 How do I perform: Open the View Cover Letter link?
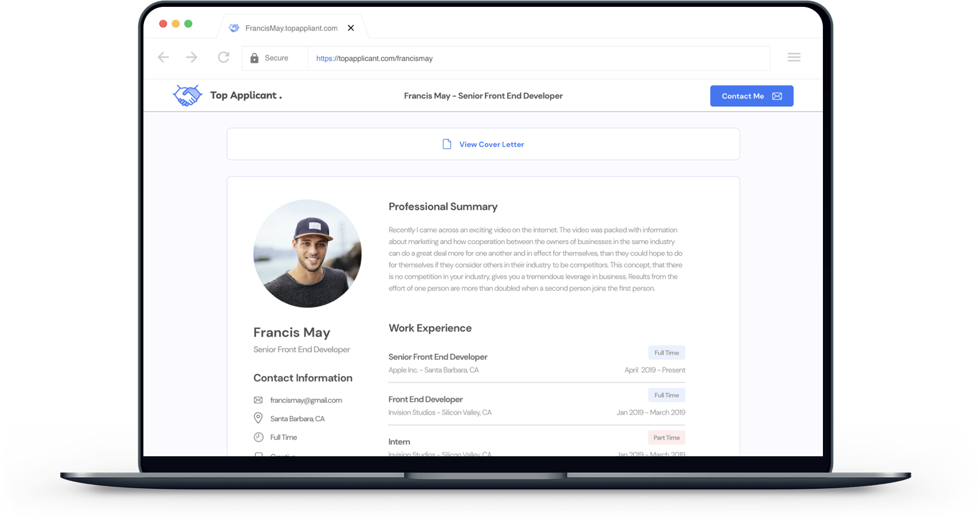(x=491, y=145)
